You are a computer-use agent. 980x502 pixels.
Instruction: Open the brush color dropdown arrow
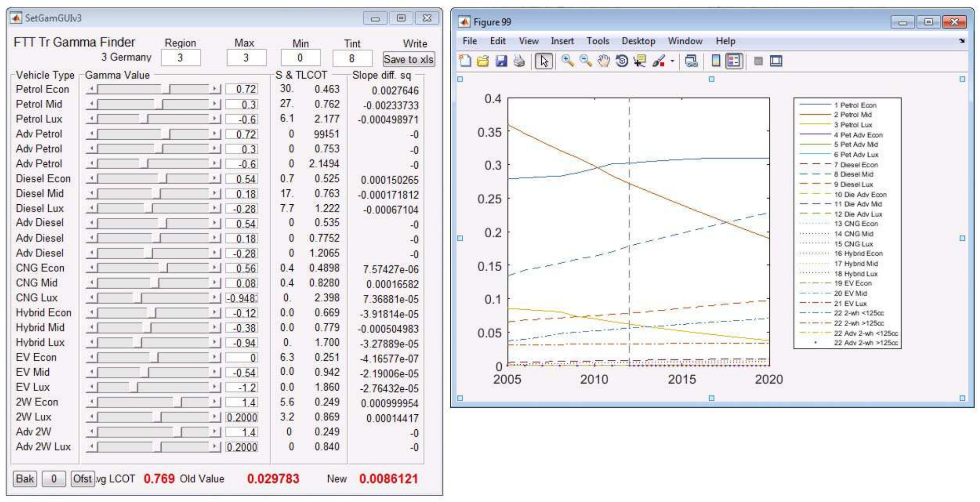[x=672, y=61]
